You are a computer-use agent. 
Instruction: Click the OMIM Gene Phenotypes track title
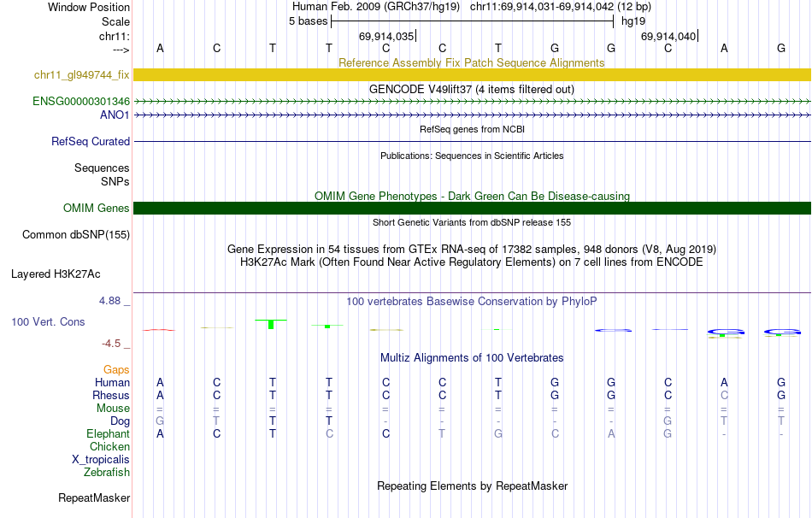point(472,197)
